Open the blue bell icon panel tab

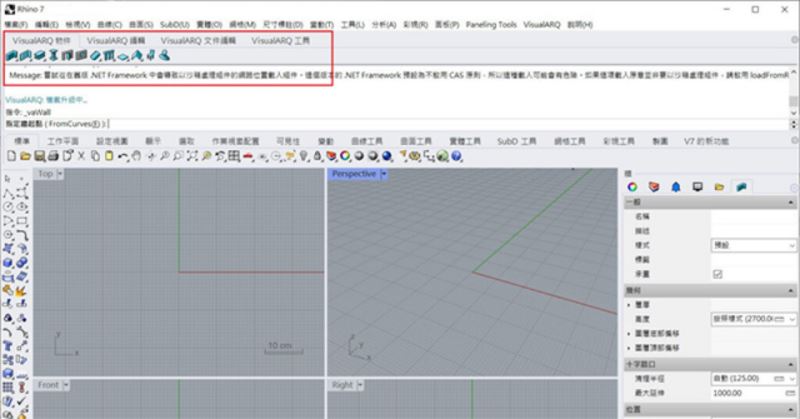(676, 187)
